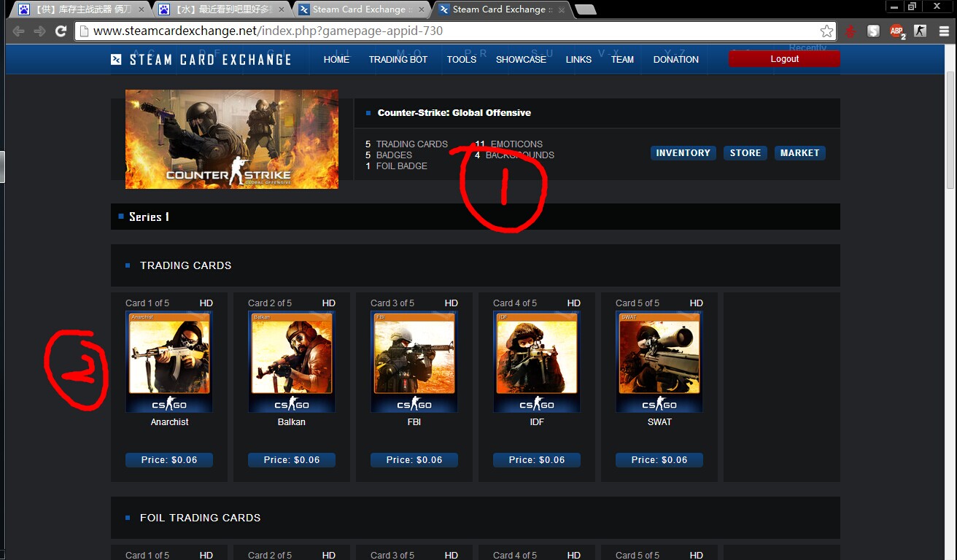Visit the TEAM page

(622, 60)
